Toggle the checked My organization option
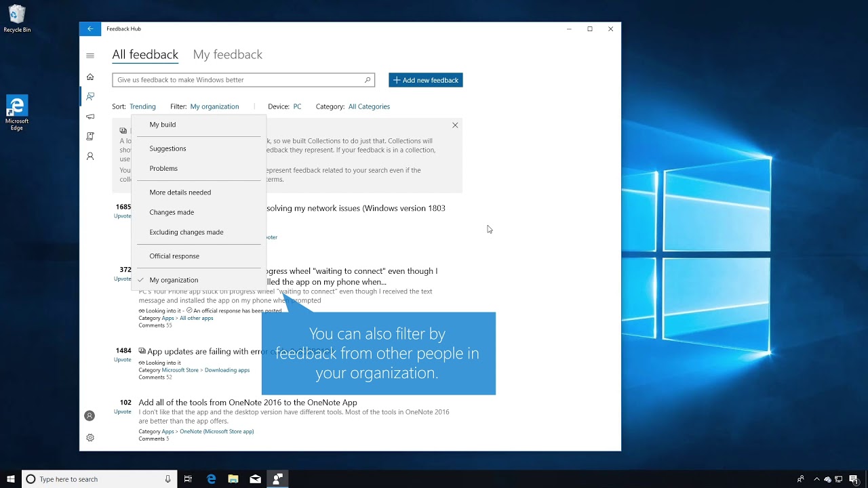Image resolution: width=868 pixels, height=488 pixels. point(199,280)
